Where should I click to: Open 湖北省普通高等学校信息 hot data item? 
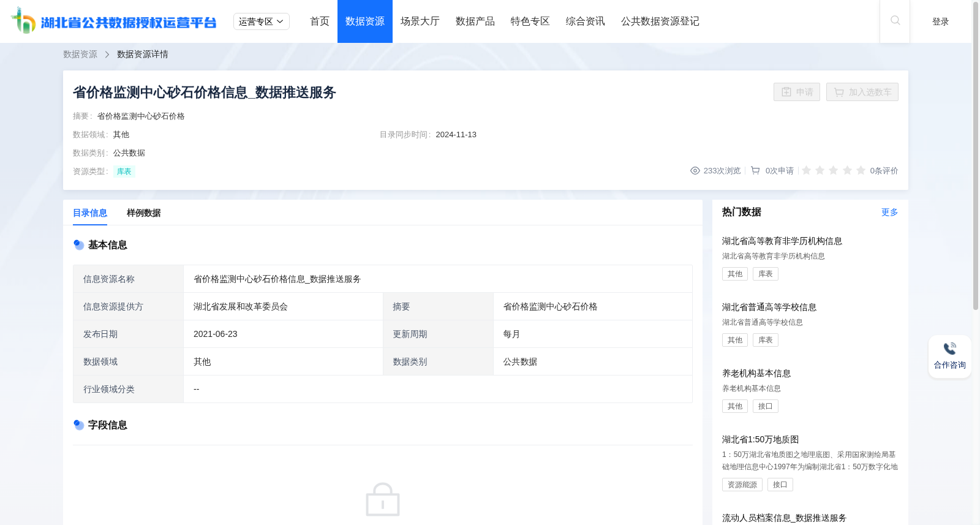click(x=769, y=308)
